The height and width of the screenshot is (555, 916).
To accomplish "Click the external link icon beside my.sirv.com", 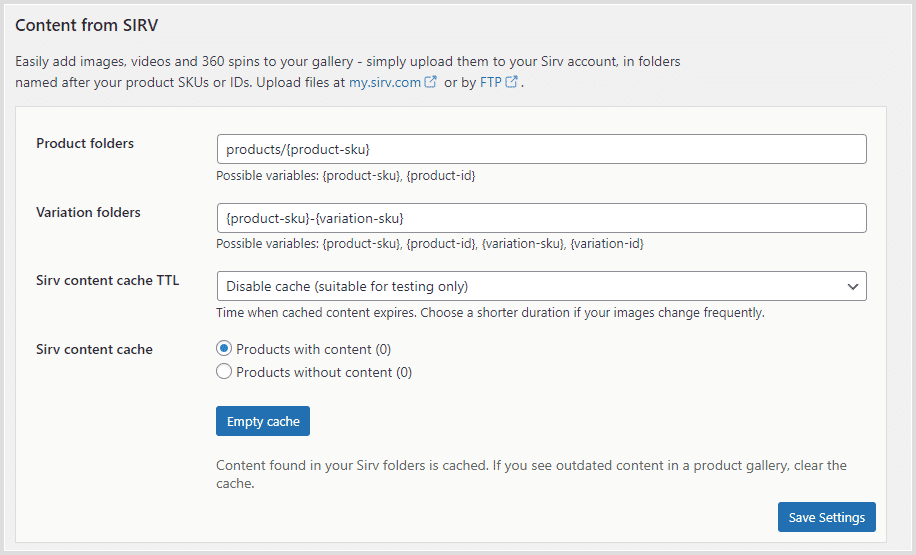I will 431,82.
